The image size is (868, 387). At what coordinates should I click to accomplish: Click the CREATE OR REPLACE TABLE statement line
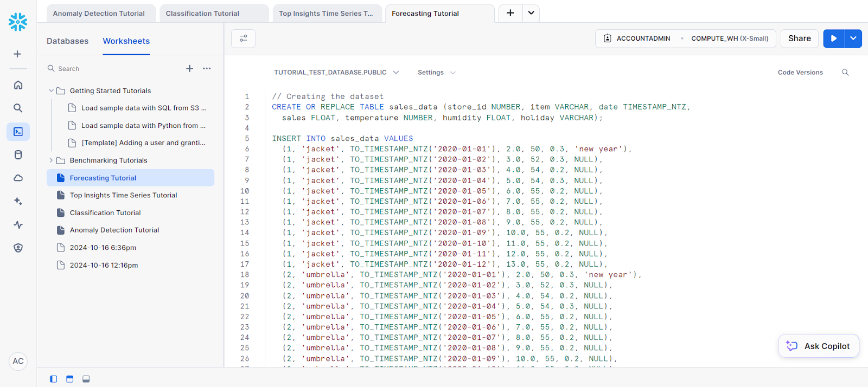pyautogui.click(x=481, y=107)
